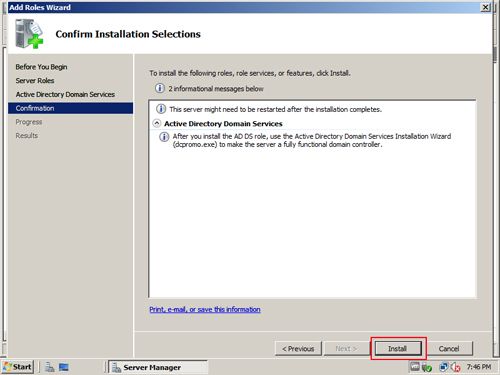Open Active Directory Domain Services step
Image resolution: width=500 pixels, height=375 pixels.
click(65, 94)
